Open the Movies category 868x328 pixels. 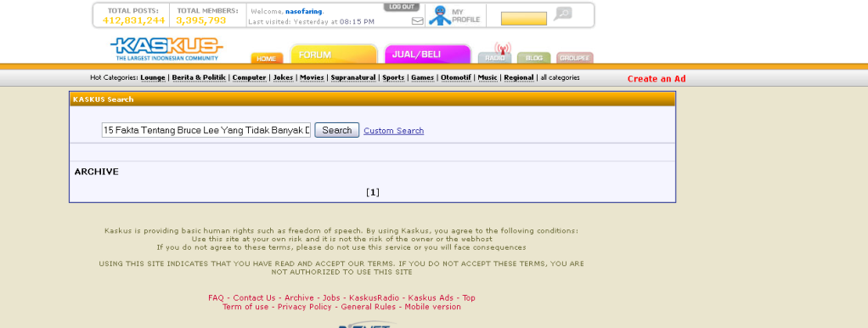click(312, 77)
